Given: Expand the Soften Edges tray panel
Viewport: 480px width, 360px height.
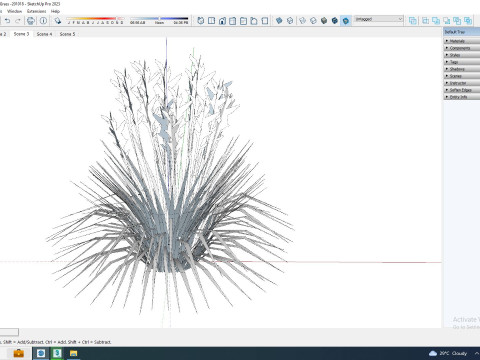Looking at the screenshot, I should coord(462,90).
